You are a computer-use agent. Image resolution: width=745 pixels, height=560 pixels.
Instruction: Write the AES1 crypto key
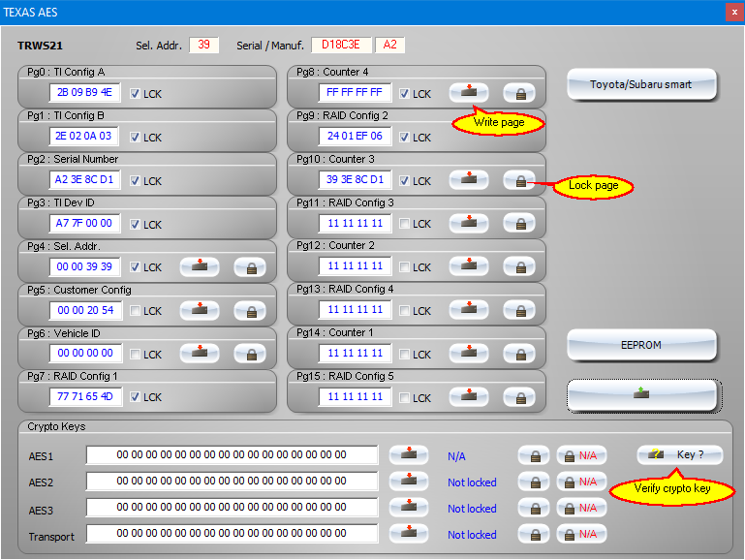409,454
